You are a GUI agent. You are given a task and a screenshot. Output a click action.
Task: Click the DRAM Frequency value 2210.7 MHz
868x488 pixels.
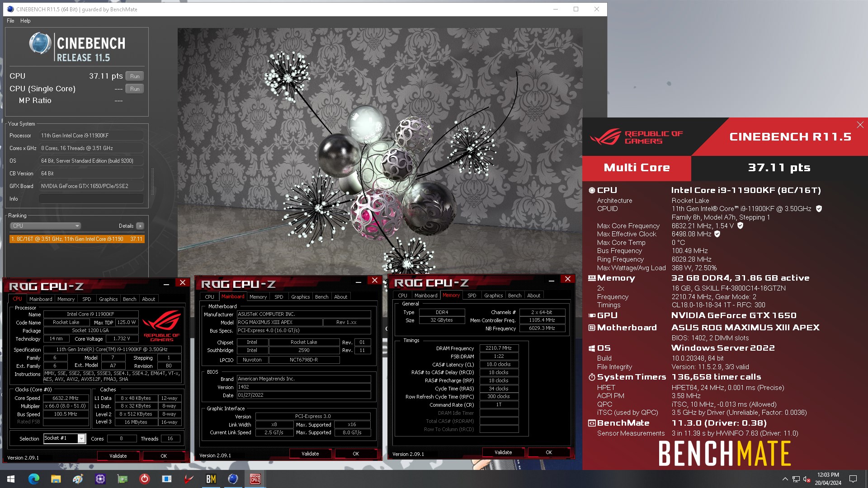(499, 348)
